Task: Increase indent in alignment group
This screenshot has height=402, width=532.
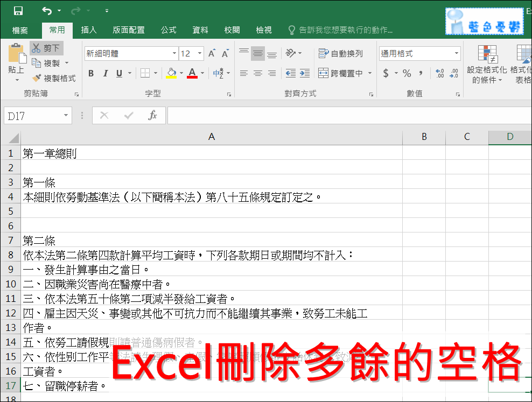Action: coord(305,73)
